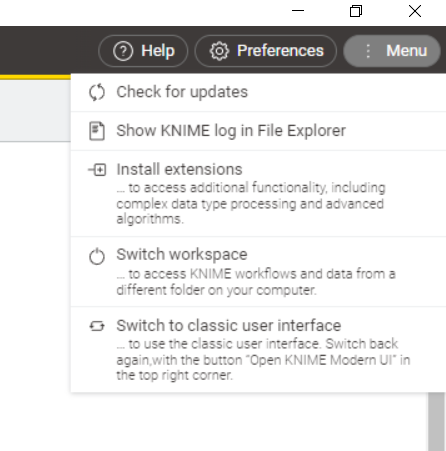Click description mentioning Open KNIME Modern UI
The width and height of the screenshot is (446, 451).
click(x=263, y=360)
